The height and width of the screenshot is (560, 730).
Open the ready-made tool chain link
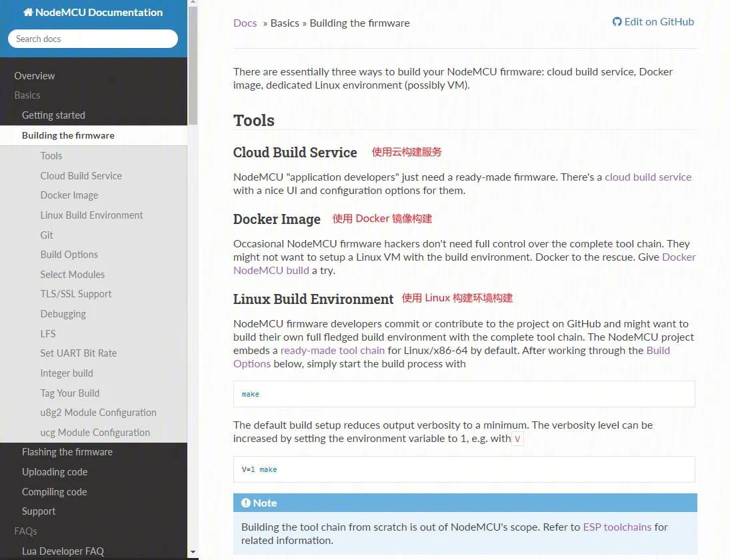(x=333, y=351)
